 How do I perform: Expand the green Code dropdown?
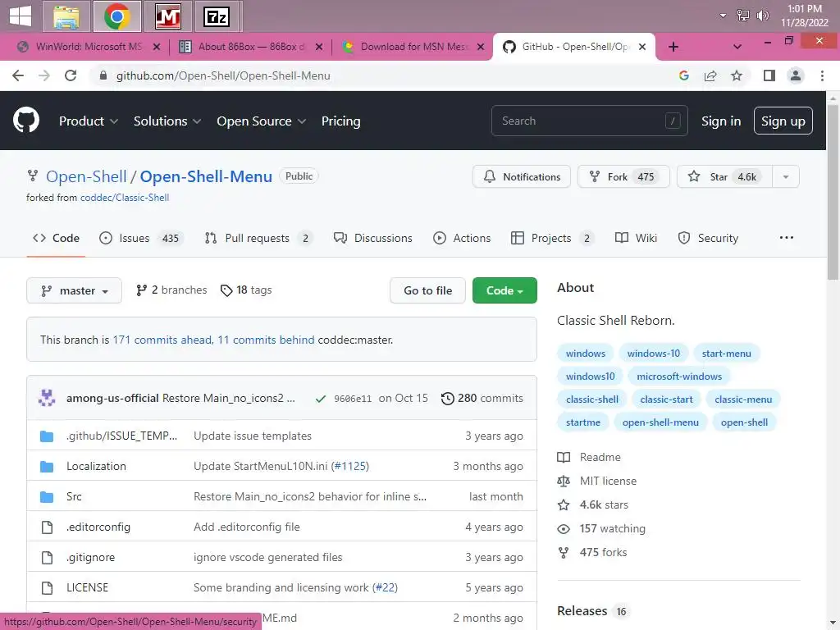point(504,290)
